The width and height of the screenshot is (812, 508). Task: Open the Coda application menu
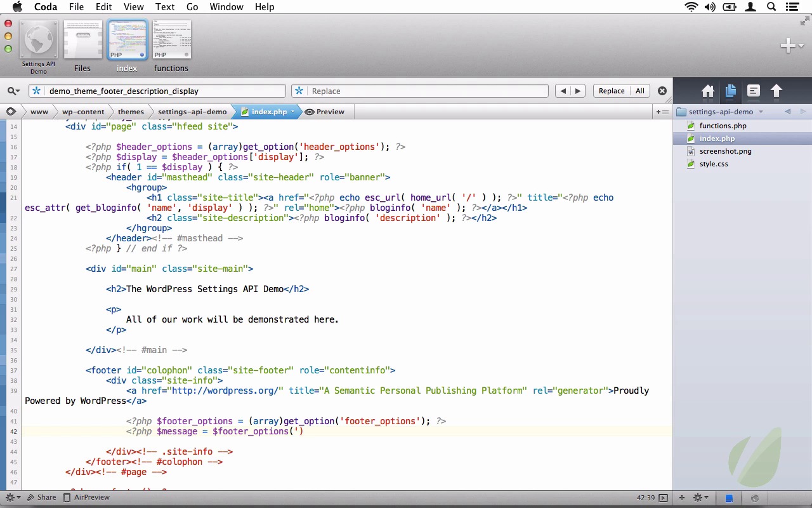click(46, 7)
